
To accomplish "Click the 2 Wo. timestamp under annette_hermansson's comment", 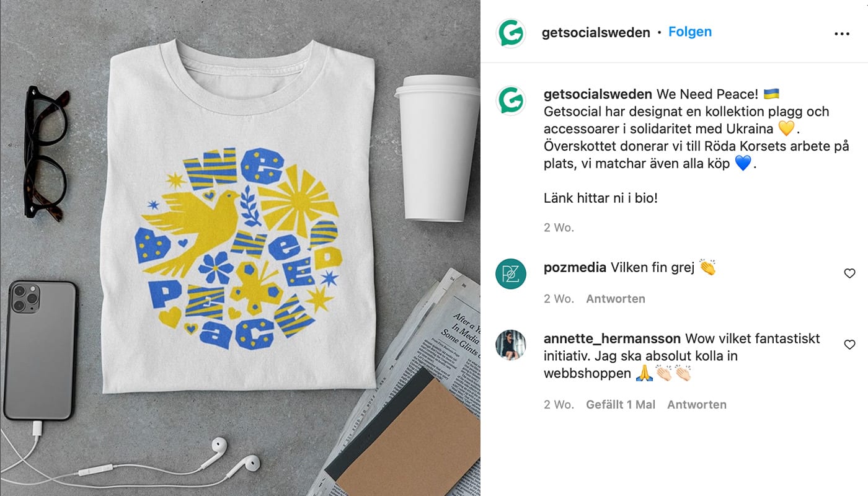I will pyautogui.click(x=559, y=405).
